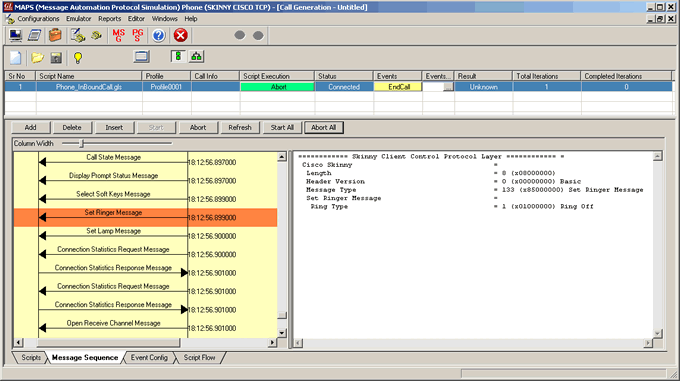Click the Script Name column header

(89, 76)
